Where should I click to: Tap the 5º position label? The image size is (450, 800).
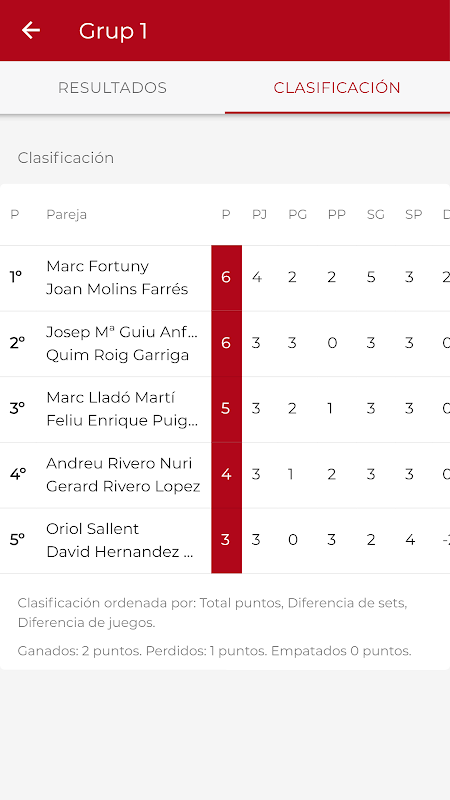point(17,540)
